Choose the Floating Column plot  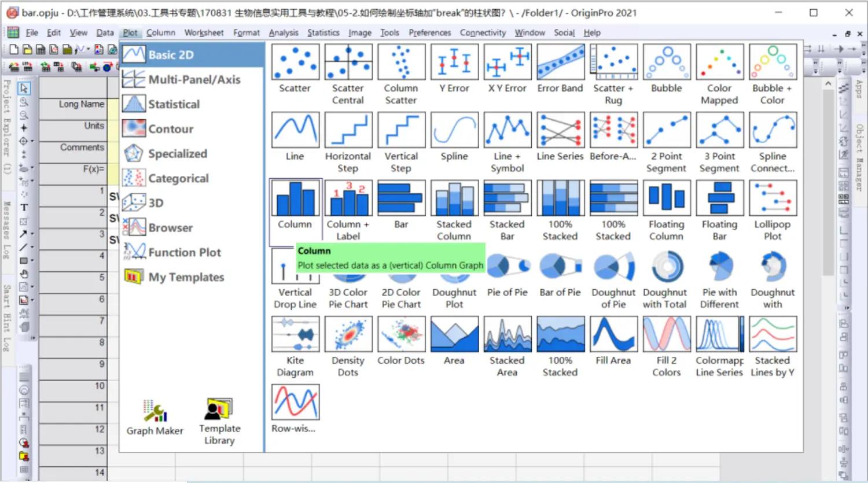667,198
